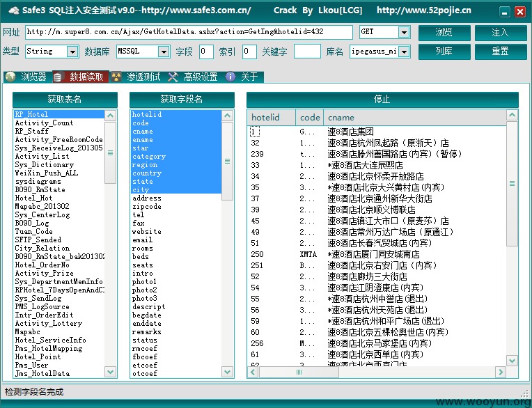532x408 pixels.
Task: Select the Sys_Dictionary table
Action: coord(59,164)
